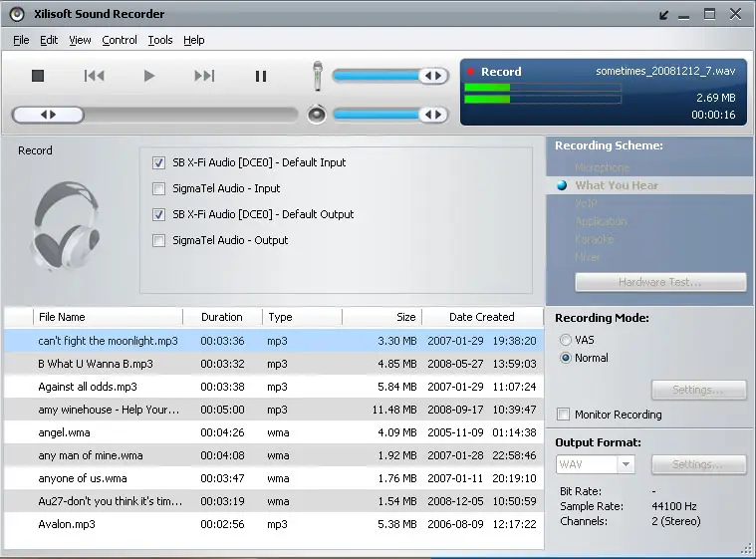Sort list by File Name column
This screenshot has width=756, height=559.
(108, 317)
